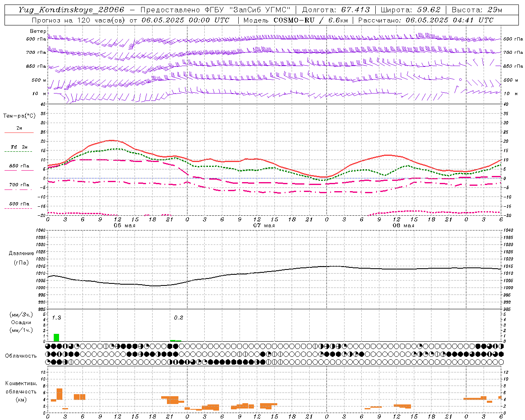Viewport: 525px width, 420px height.
Task: Click the "Осадки" precipitation label
Action: click(21, 322)
